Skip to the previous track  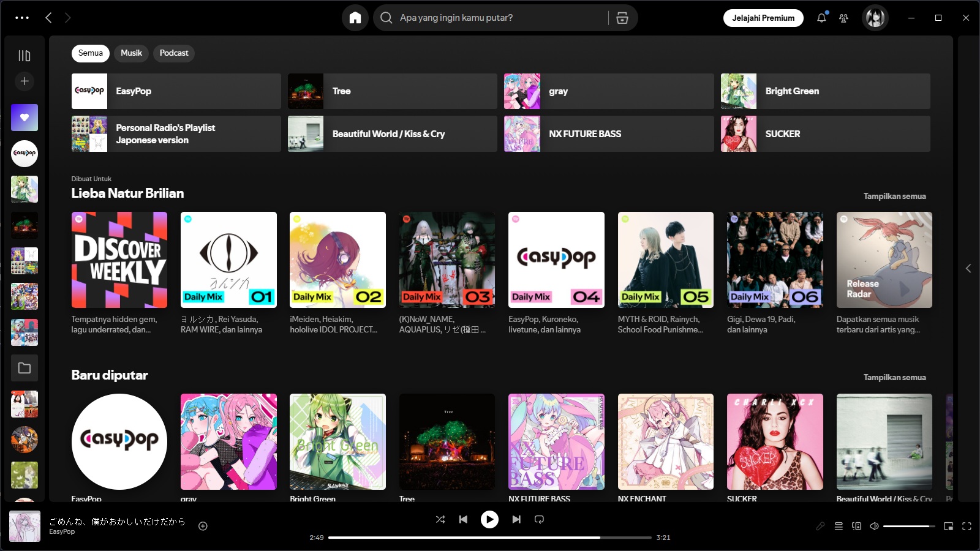tap(463, 519)
